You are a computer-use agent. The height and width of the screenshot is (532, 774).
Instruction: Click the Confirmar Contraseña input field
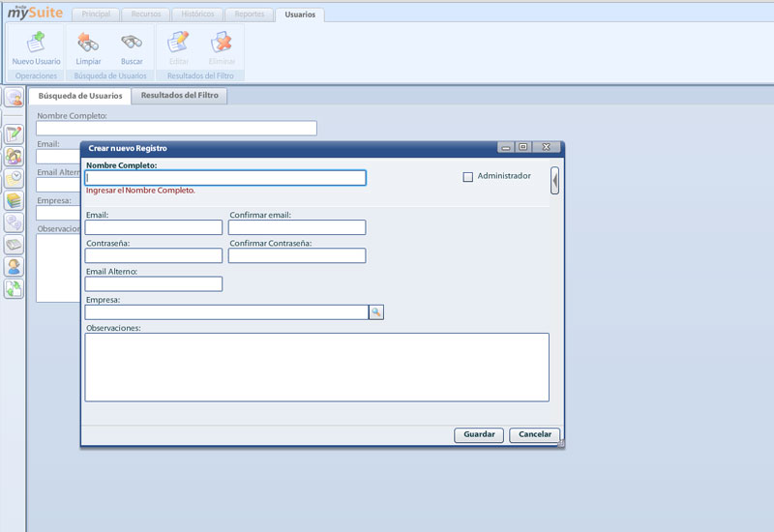click(297, 256)
